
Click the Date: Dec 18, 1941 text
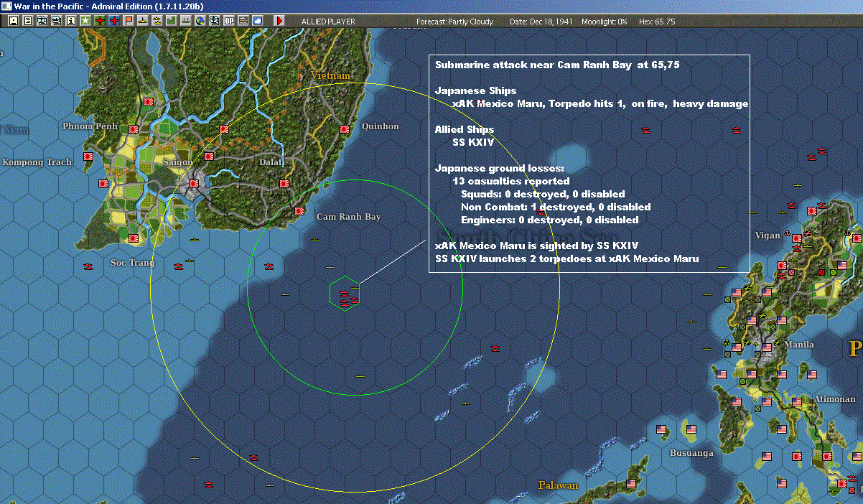(x=541, y=22)
